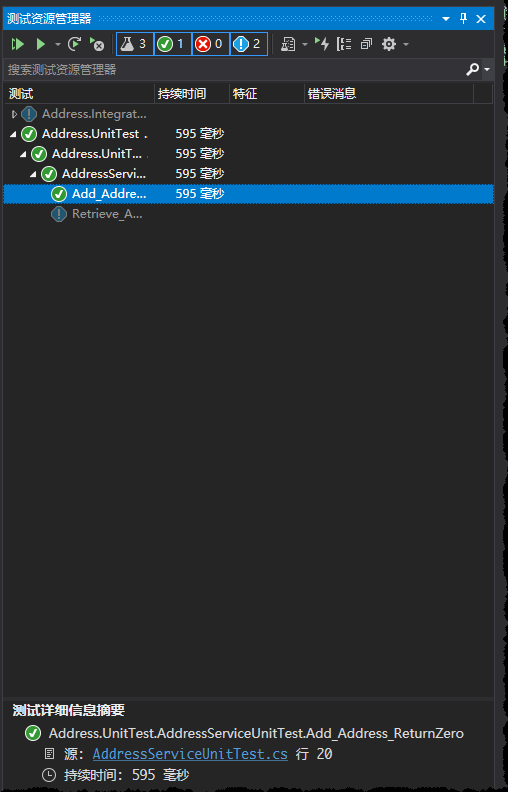Click Run All Tests icon
Viewport: 508px width, 792px height.
[18, 44]
